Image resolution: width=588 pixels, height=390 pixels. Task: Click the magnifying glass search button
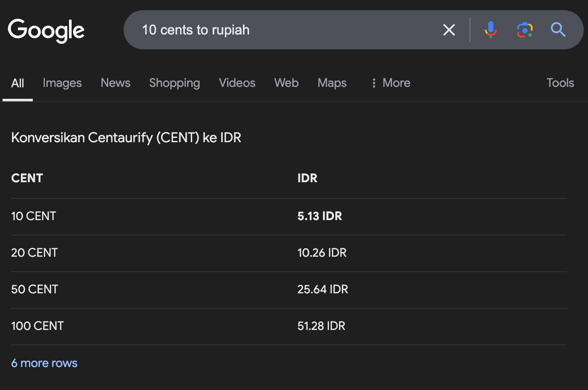coord(558,30)
